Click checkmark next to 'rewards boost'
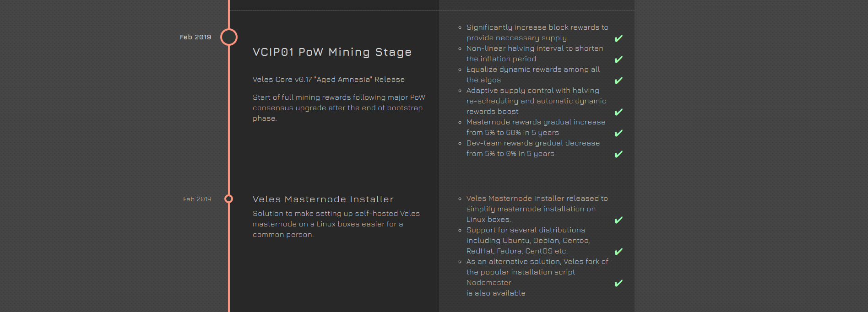The width and height of the screenshot is (868, 312). point(618,112)
